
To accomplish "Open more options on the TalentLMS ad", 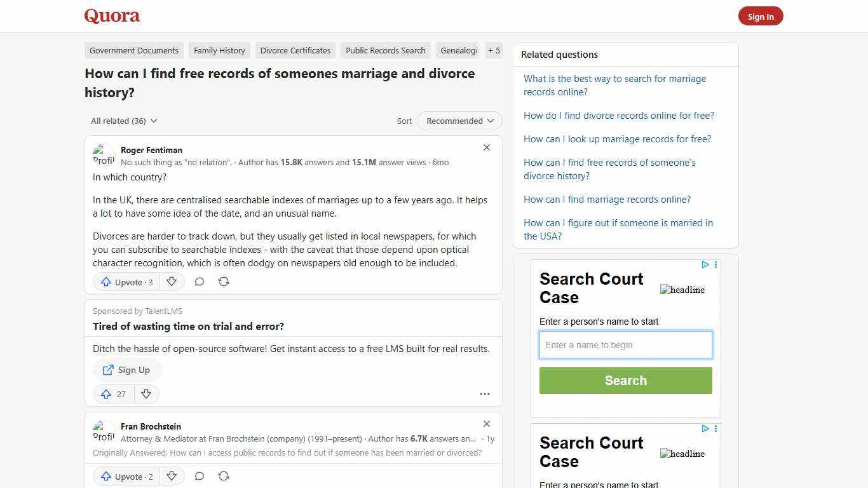I will [485, 394].
